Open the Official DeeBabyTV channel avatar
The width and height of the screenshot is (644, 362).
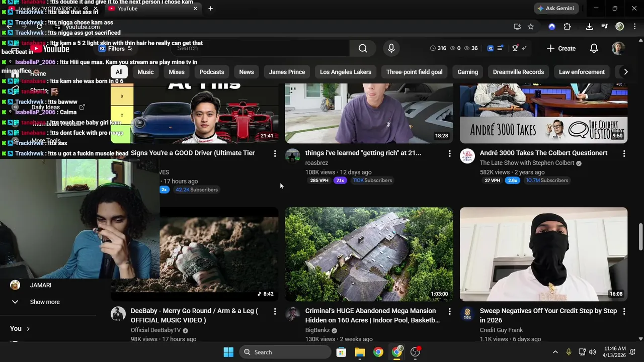(118, 314)
